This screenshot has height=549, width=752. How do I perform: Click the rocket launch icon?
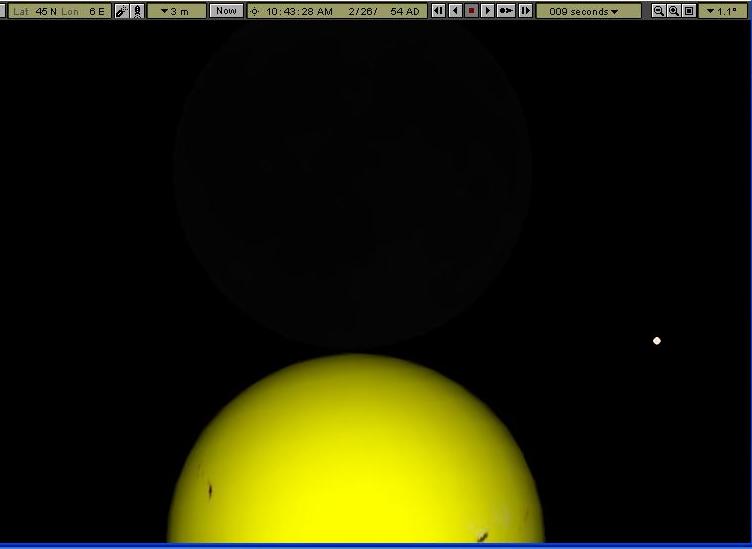[137, 11]
